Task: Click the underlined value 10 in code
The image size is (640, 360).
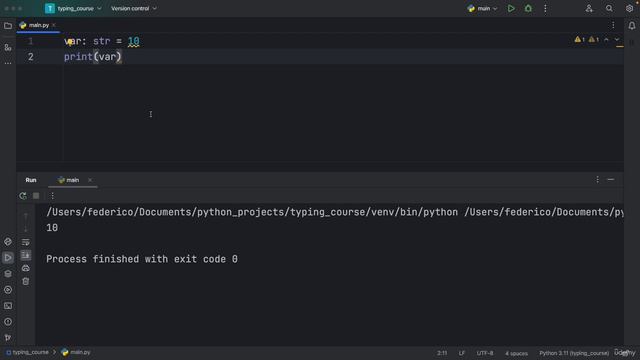Action: (x=133, y=41)
